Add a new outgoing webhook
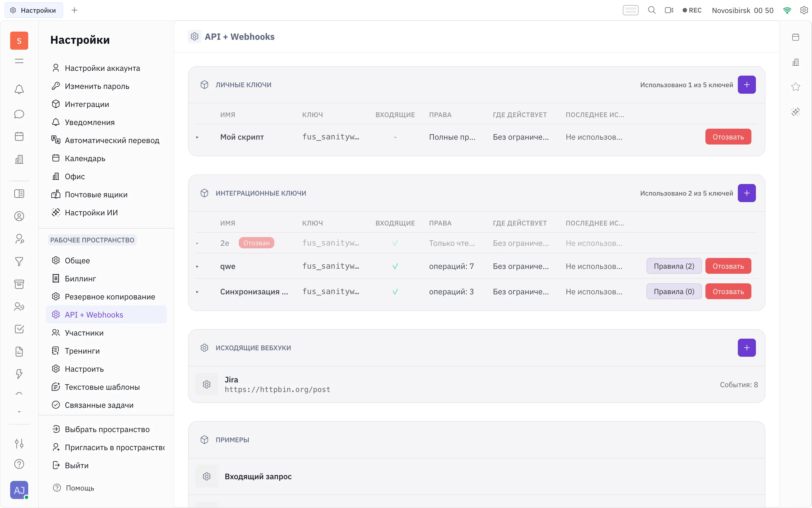 pyautogui.click(x=747, y=348)
